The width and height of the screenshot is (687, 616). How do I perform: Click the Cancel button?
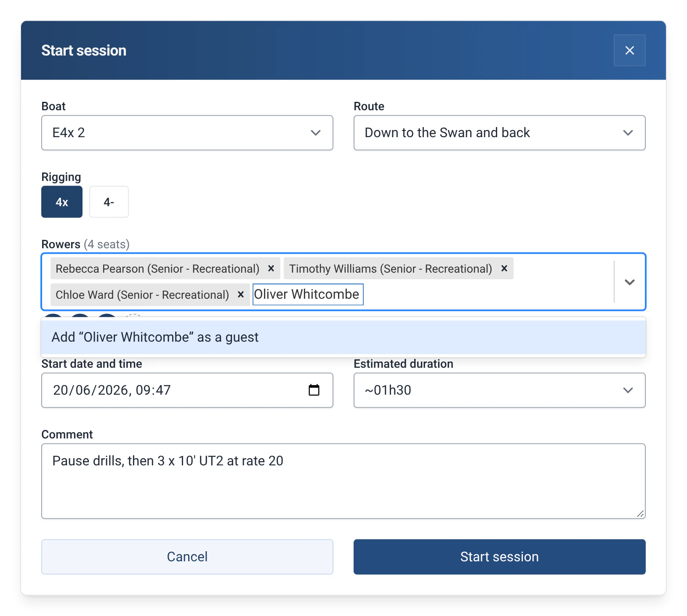tap(187, 557)
